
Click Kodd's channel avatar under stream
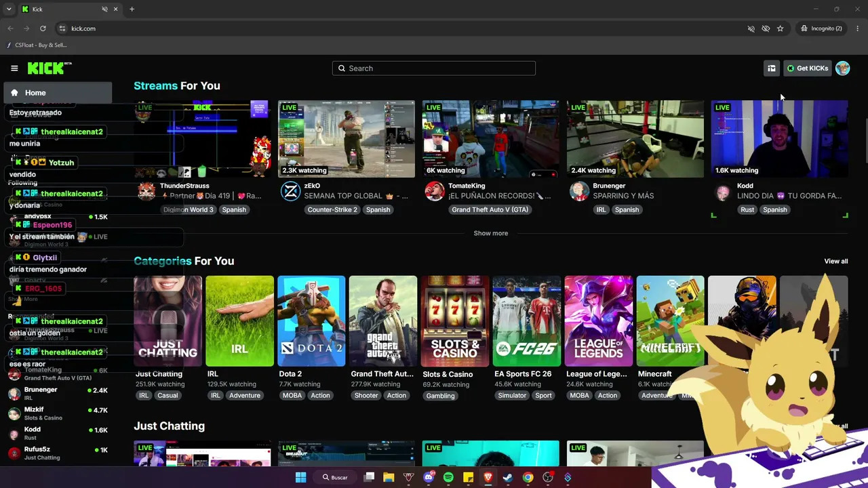pyautogui.click(x=724, y=191)
